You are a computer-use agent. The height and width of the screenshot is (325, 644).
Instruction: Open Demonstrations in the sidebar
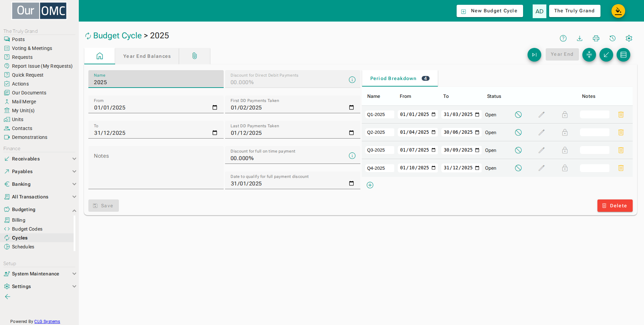pos(29,137)
